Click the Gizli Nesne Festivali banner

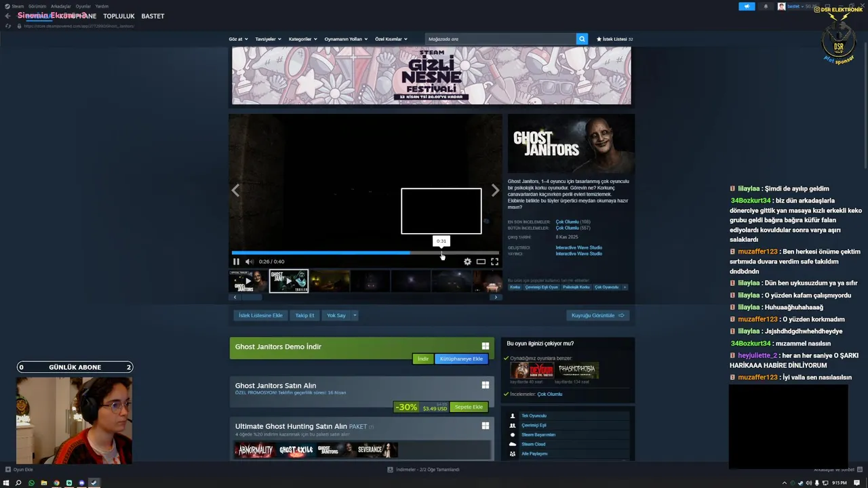(x=431, y=75)
